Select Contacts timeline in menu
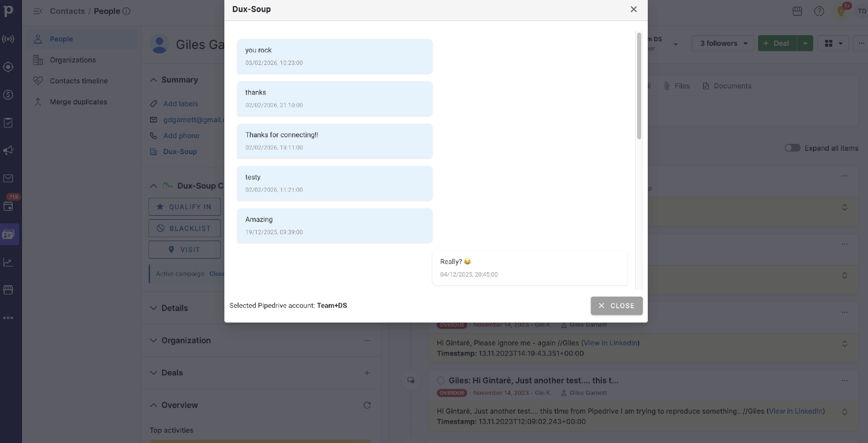This screenshot has width=868, height=443. [82, 81]
